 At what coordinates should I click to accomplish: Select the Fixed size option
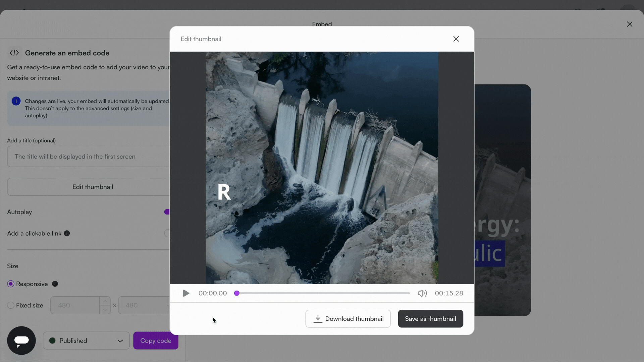pyautogui.click(x=11, y=305)
